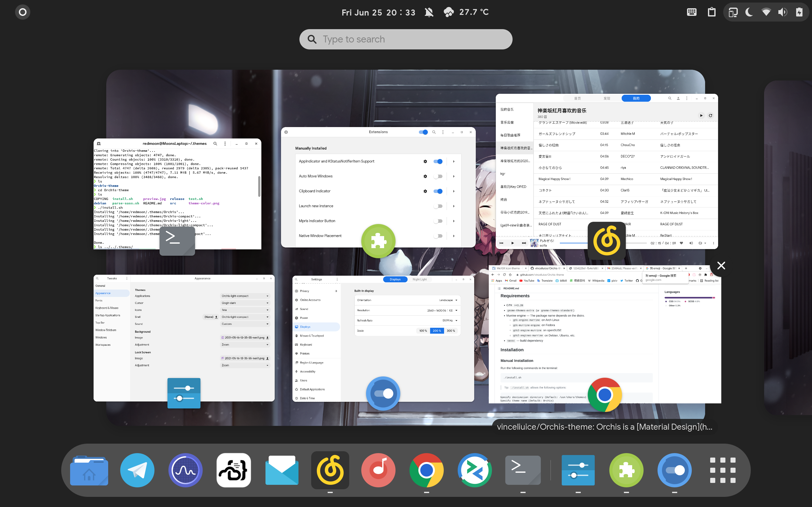The height and width of the screenshot is (507, 812).
Task: Enable the Auto Move Windows extension
Action: [438, 176]
